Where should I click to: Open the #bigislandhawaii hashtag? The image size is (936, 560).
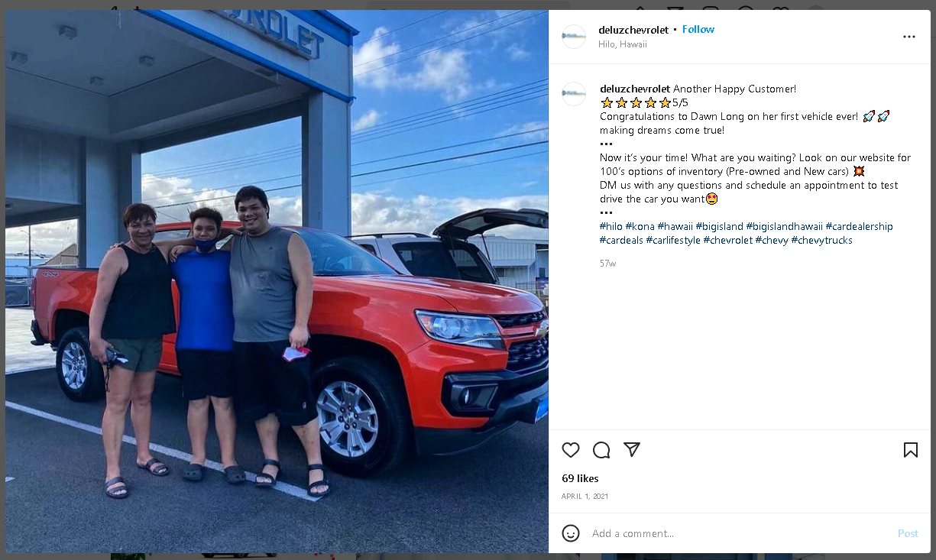point(785,227)
